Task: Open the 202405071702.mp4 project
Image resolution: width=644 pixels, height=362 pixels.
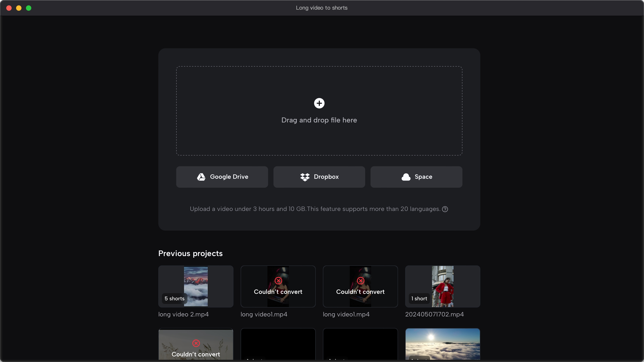Action: [442, 286]
